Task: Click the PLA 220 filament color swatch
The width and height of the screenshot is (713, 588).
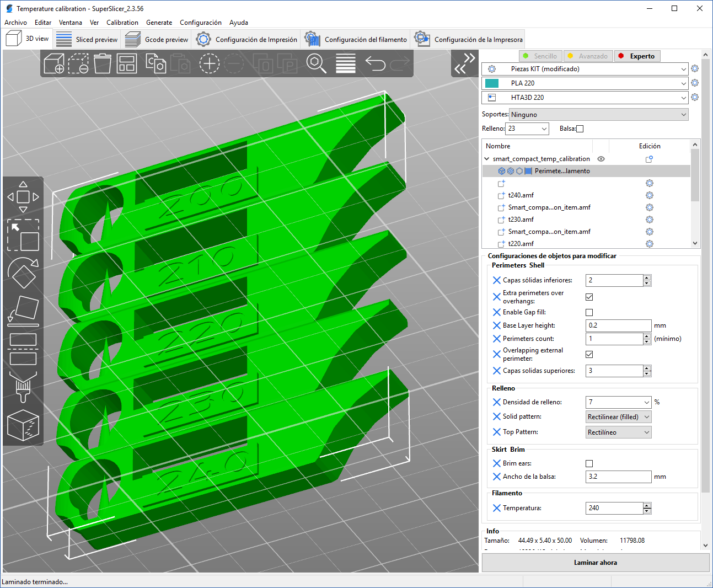Action: (x=492, y=83)
